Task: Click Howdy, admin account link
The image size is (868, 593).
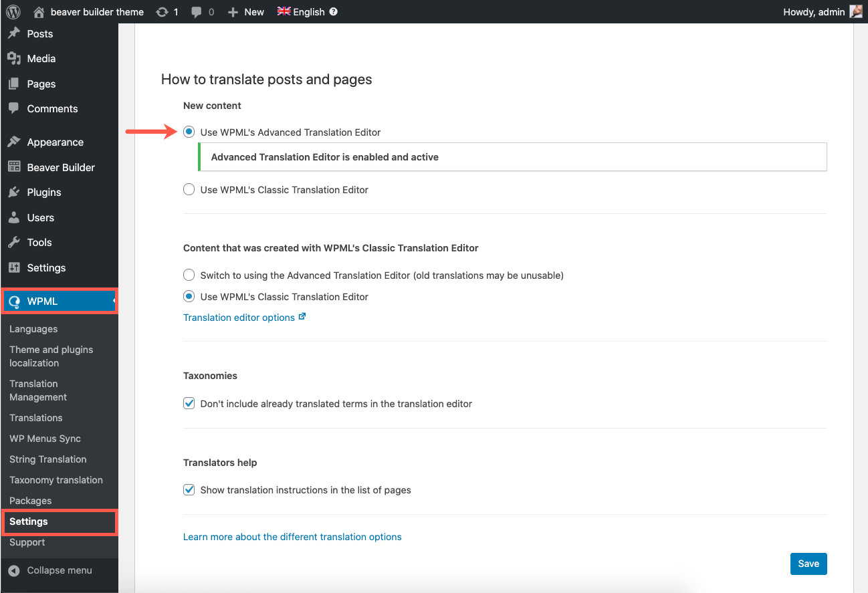Action: coord(814,12)
